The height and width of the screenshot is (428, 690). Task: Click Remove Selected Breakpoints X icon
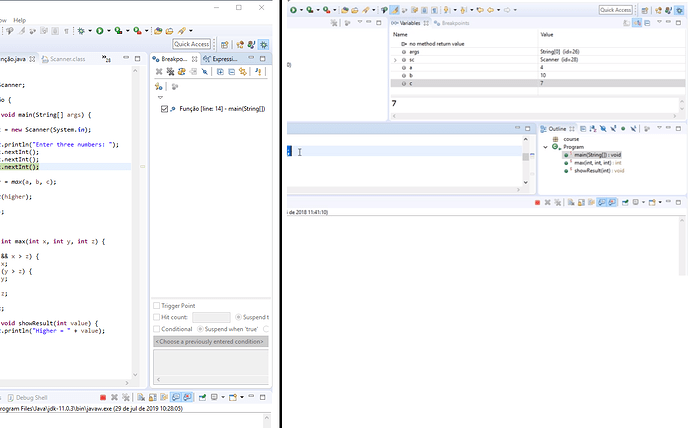click(x=159, y=72)
